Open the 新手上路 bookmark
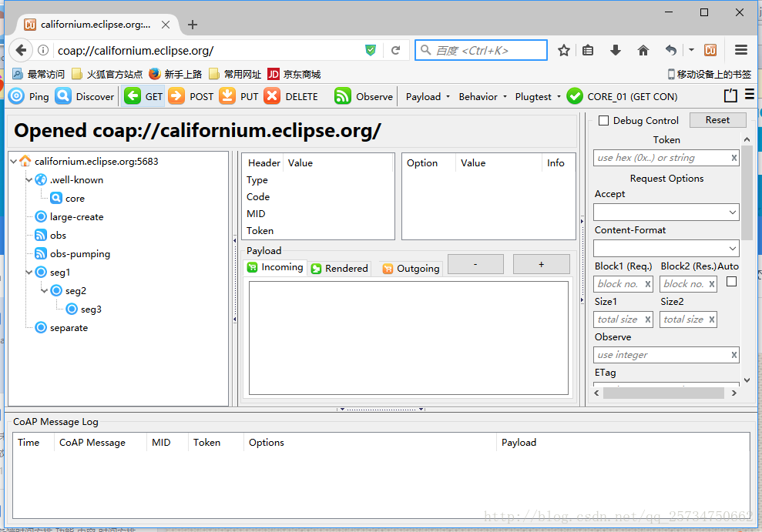 click(175, 74)
